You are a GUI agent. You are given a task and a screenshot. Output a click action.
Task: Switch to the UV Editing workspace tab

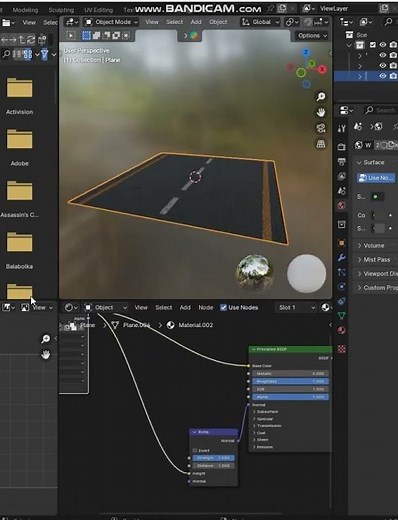pyautogui.click(x=99, y=10)
